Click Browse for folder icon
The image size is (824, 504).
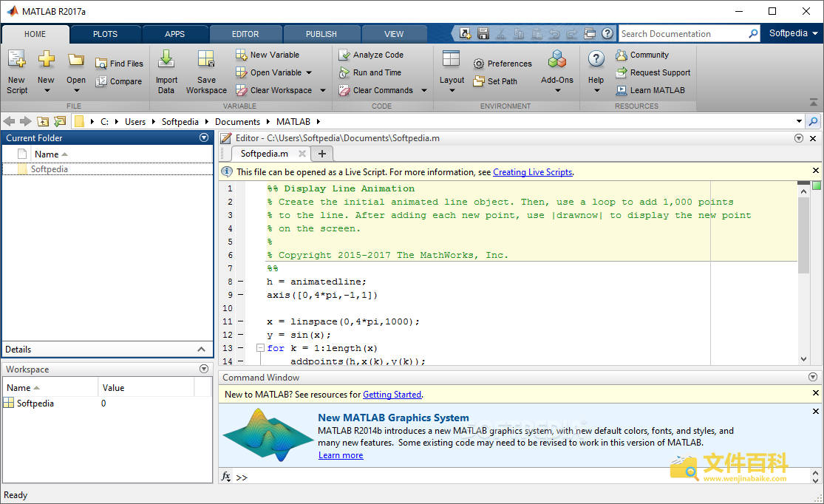point(60,121)
